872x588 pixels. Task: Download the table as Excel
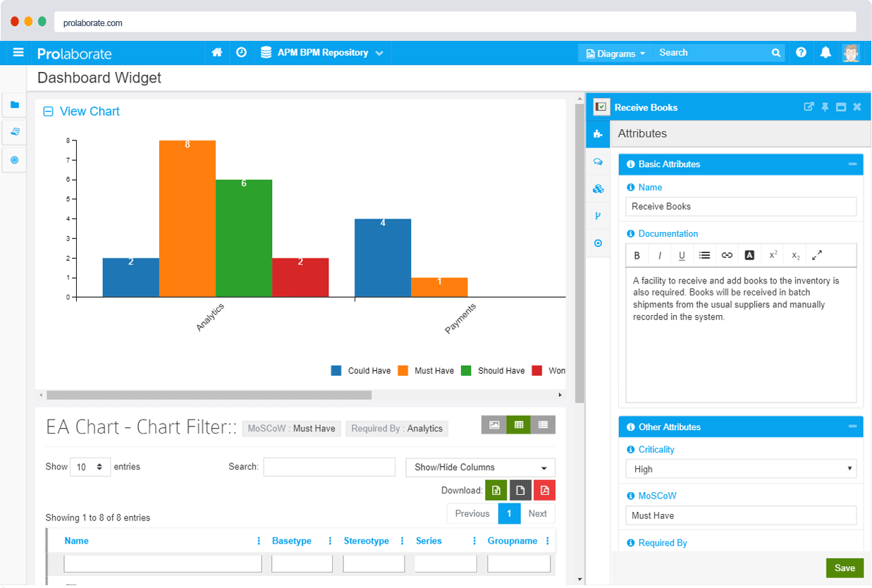[x=496, y=489]
